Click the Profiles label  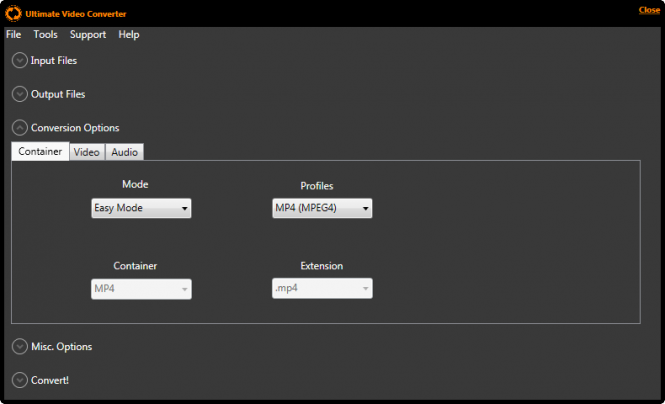pyautogui.click(x=317, y=186)
